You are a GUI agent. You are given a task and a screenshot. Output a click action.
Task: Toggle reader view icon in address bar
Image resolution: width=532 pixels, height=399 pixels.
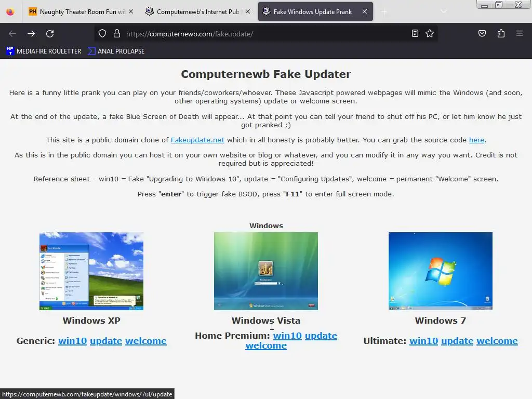(x=415, y=33)
